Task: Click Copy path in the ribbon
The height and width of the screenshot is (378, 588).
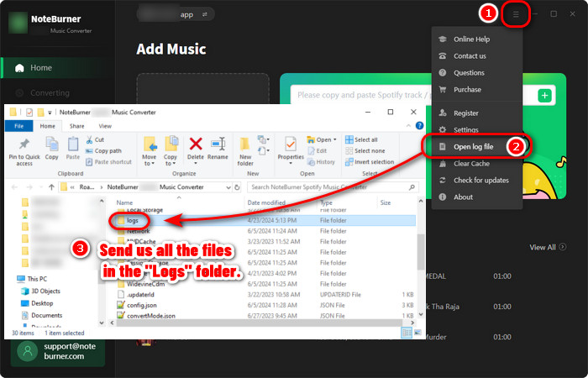Action: tap(104, 150)
